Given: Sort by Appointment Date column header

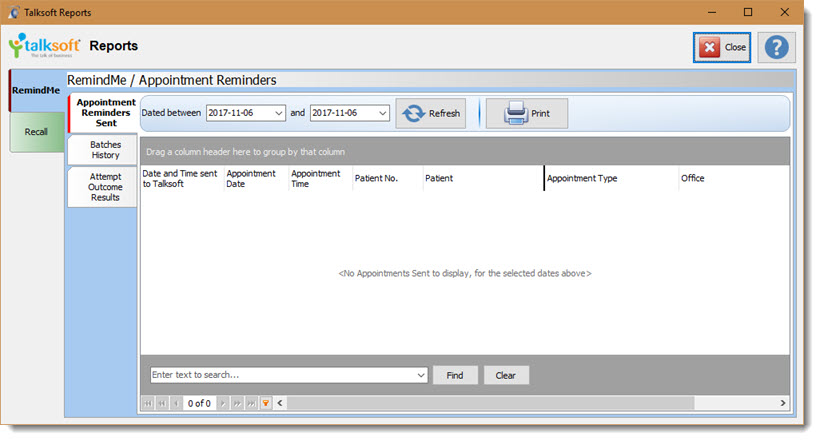Looking at the screenshot, I should (x=256, y=178).
